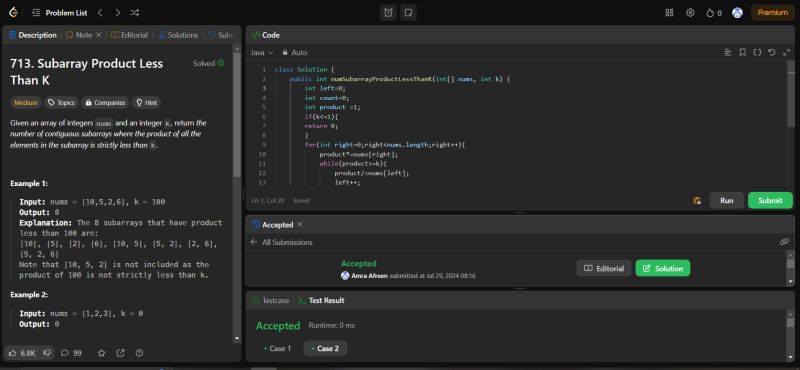This screenshot has height=370, width=800.
Task: Click the 'Example 1:' heading
Action: 29,183
